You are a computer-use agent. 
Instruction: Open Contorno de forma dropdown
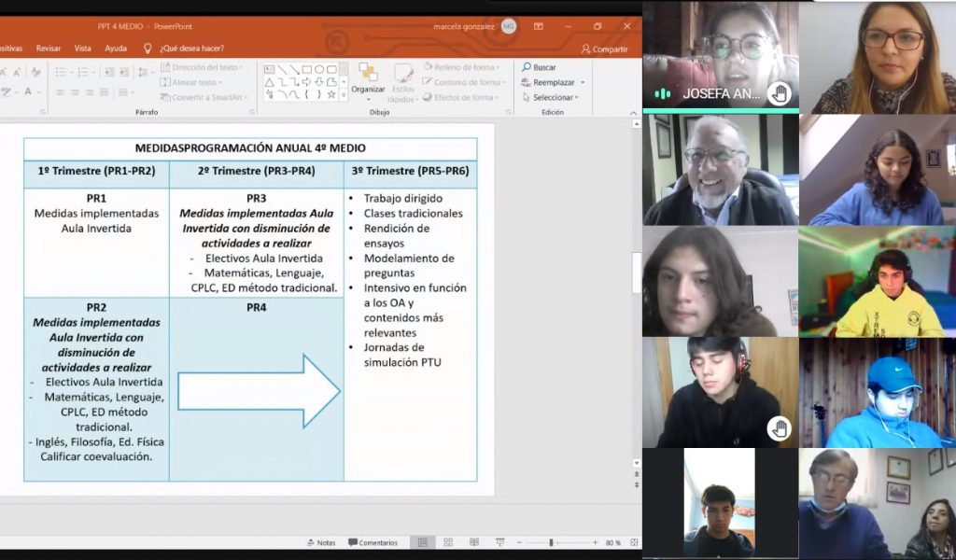(465, 82)
